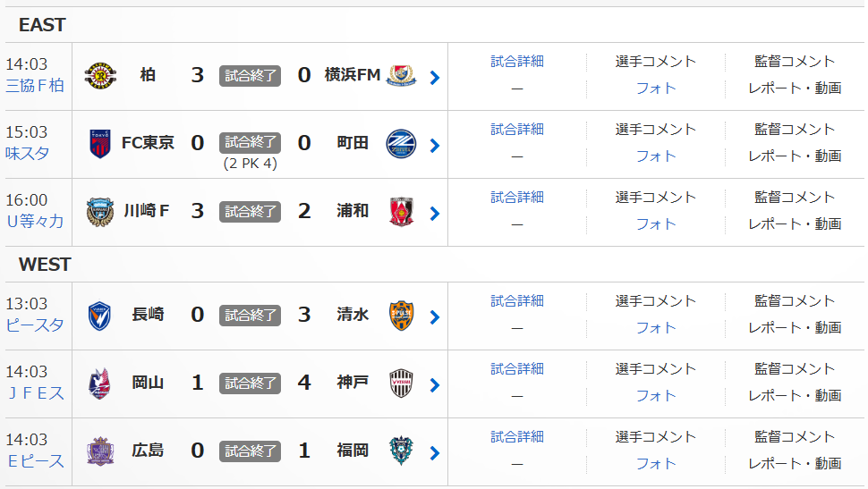
Task: Click the Hiroshima team crest
Action: 99,451
